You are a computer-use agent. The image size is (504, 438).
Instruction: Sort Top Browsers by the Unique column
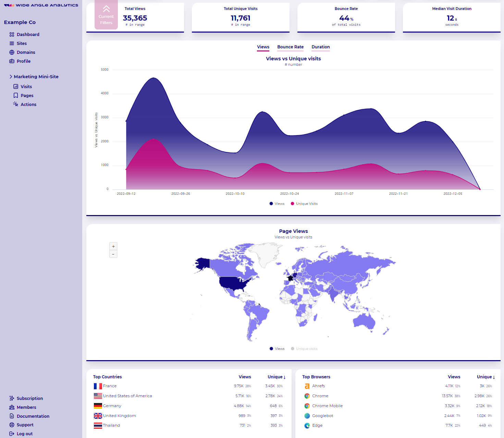tap(486, 377)
